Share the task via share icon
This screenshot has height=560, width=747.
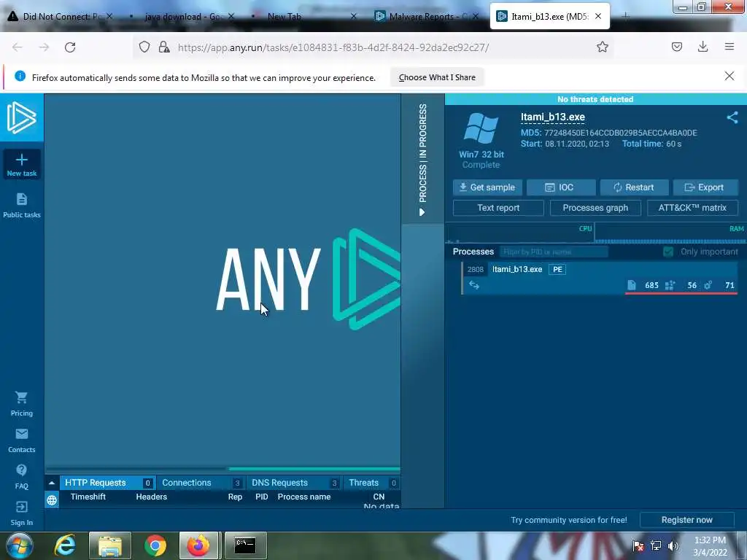[732, 117]
